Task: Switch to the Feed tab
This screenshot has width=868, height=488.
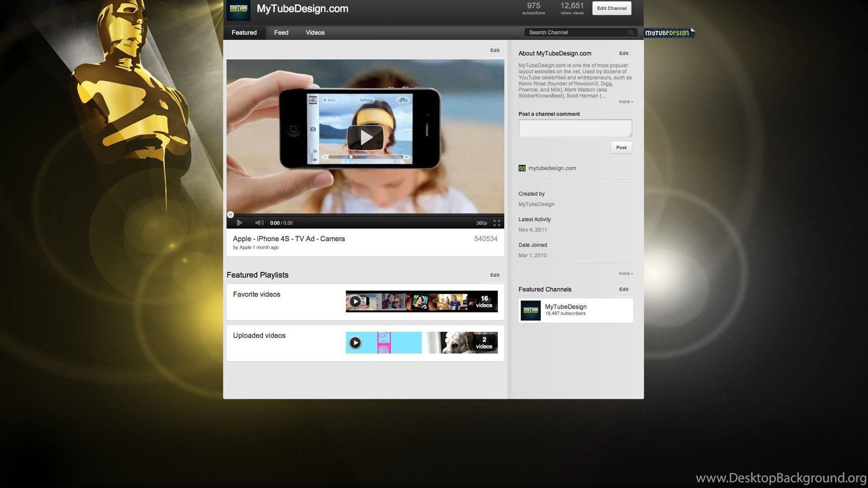Action: click(281, 33)
